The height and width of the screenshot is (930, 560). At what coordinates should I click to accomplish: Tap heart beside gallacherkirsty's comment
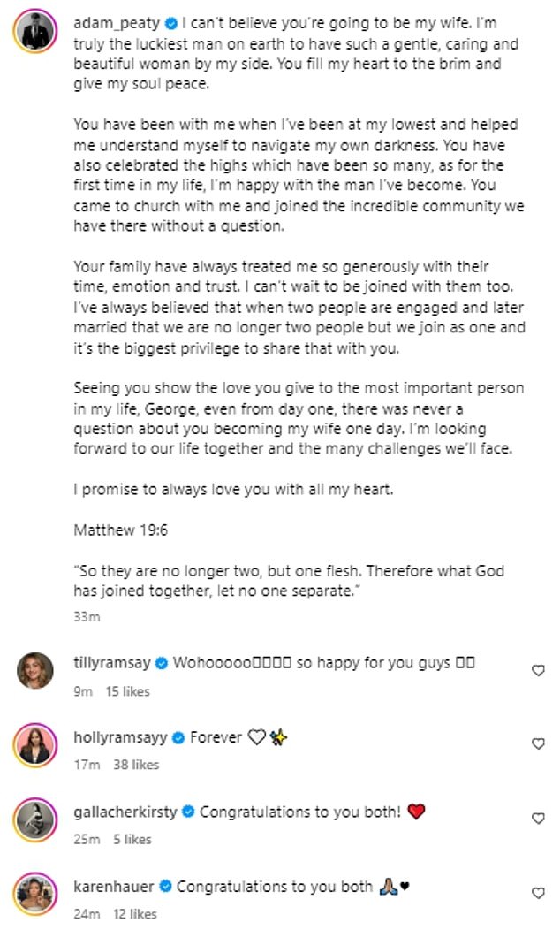pyautogui.click(x=538, y=819)
